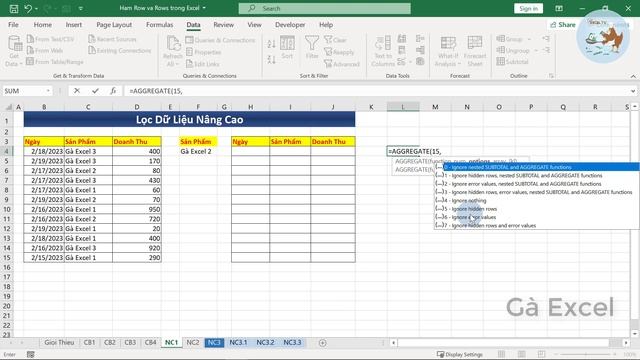Switch to the Formulas tab
The height and width of the screenshot is (360, 640).
160,24
